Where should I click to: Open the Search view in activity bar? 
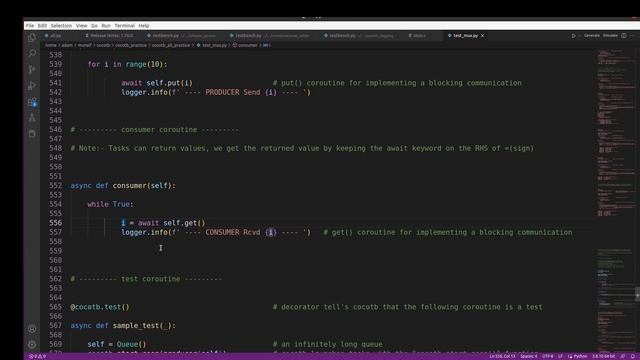[32, 53]
